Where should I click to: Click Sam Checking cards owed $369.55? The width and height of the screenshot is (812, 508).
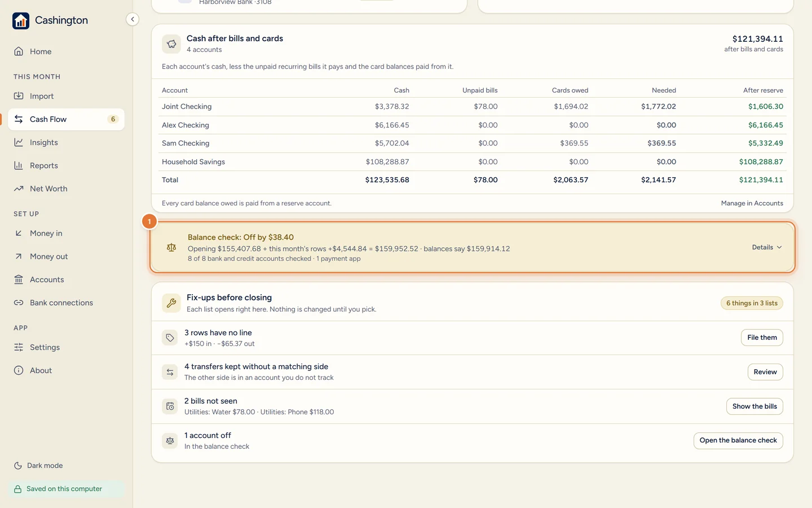(574, 143)
